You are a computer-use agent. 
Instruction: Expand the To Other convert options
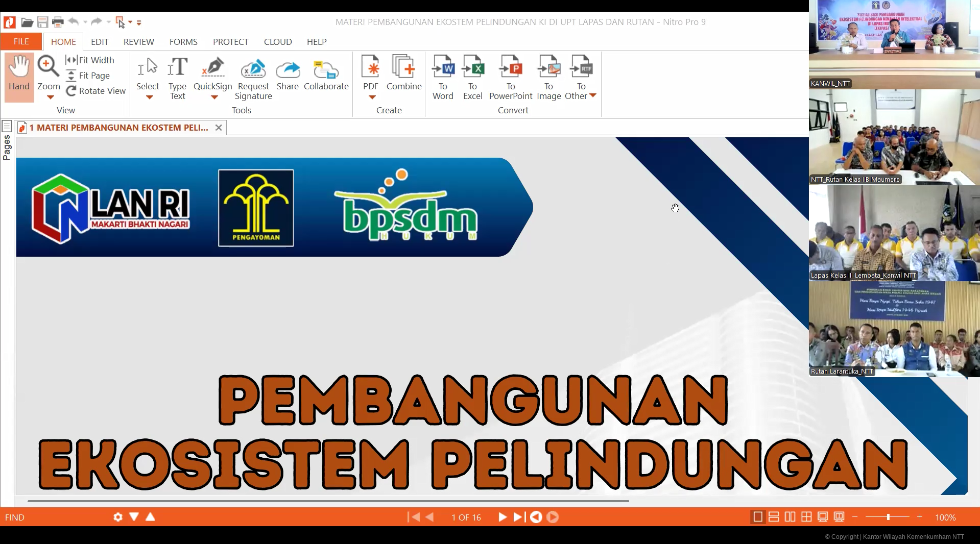click(592, 95)
